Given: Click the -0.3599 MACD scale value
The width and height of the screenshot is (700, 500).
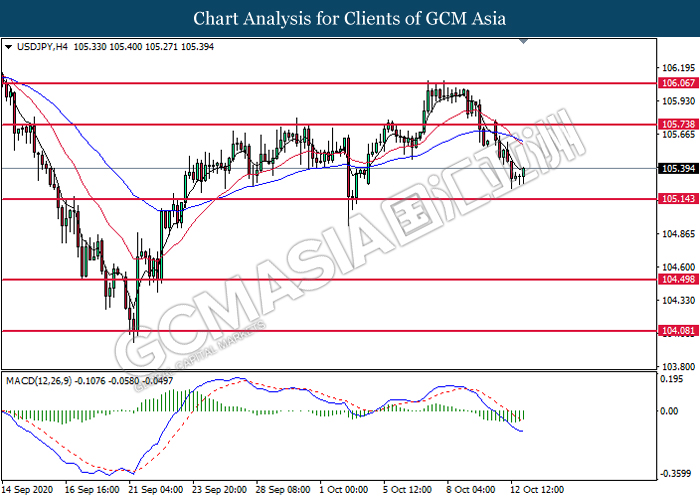Looking at the screenshot, I should point(677,474).
